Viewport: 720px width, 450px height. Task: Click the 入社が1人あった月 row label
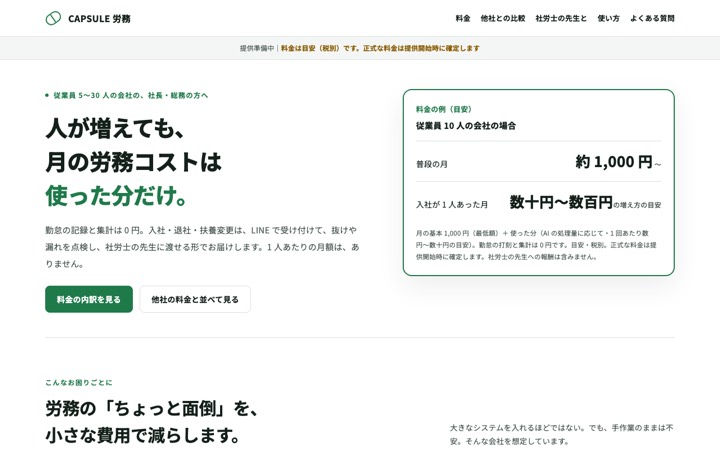452,205
